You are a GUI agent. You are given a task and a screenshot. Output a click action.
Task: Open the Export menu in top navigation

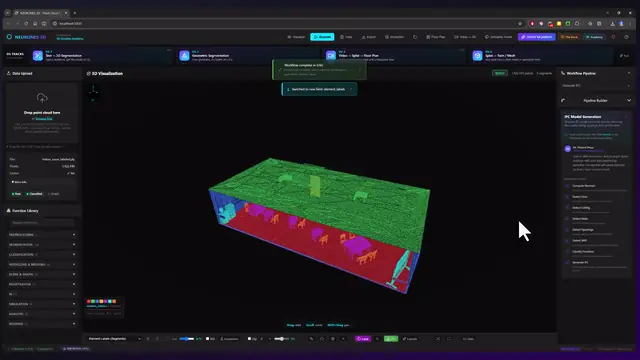tap(369, 37)
